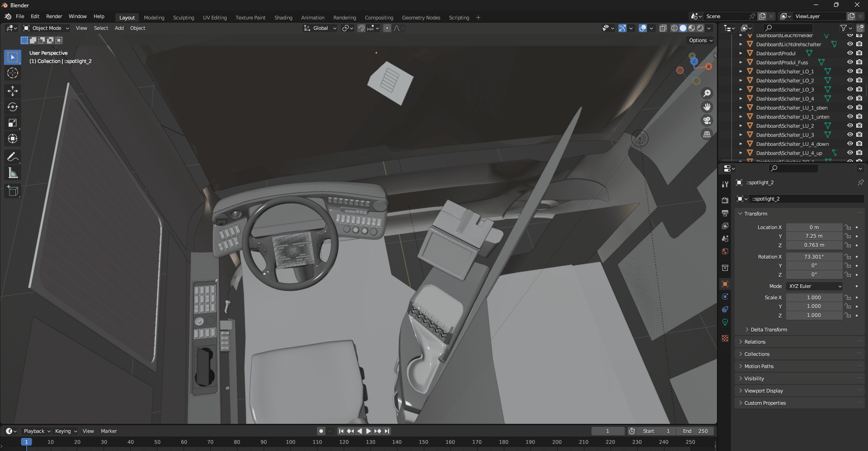Expand the Delta Transform panel
Image resolution: width=868 pixels, height=451 pixels.
(x=768, y=330)
